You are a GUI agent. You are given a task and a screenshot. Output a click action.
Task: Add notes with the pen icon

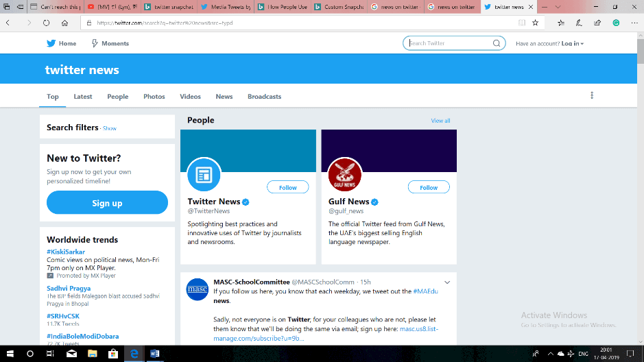(579, 23)
